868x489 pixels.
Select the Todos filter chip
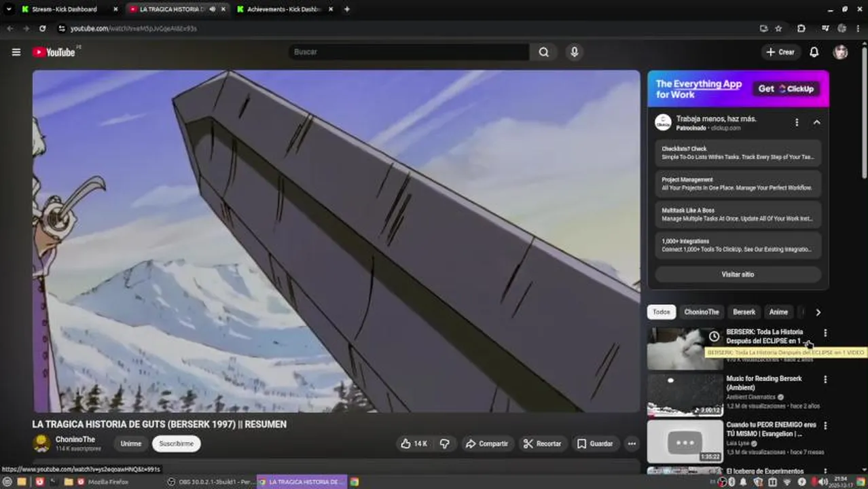click(662, 312)
